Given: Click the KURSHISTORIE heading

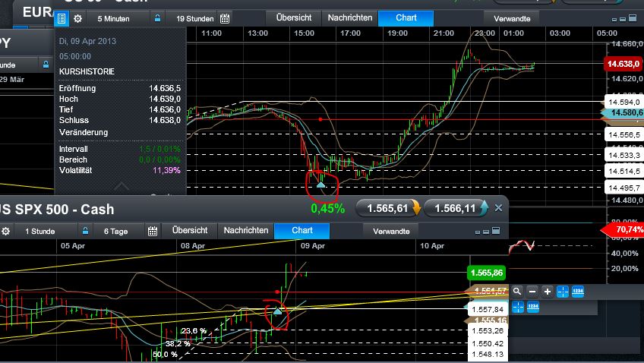Looking at the screenshot, I should pyautogui.click(x=87, y=71).
